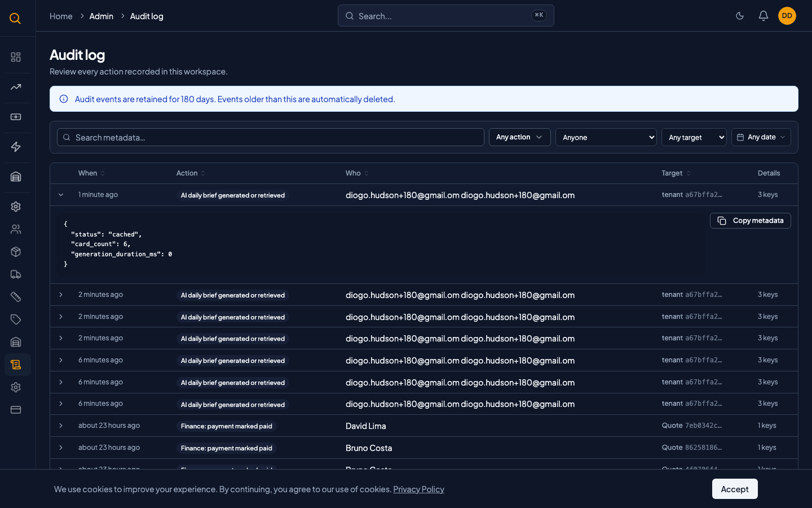The height and width of the screenshot is (508, 812).
Task: Open the Privacy Policy link
Action: (x=418, y=489)
